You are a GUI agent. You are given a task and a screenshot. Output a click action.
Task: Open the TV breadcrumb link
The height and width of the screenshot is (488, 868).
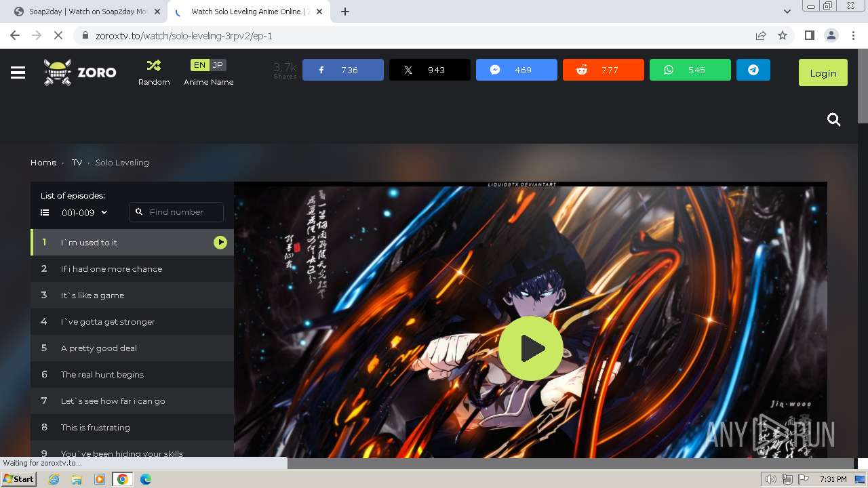(x=77, y=163)
